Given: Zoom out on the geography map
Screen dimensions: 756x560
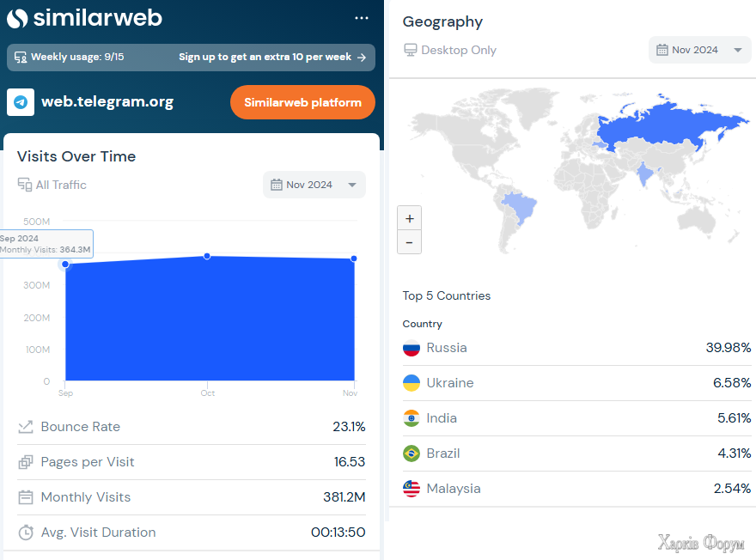Looking at the screenshot, I should point(409,242).
